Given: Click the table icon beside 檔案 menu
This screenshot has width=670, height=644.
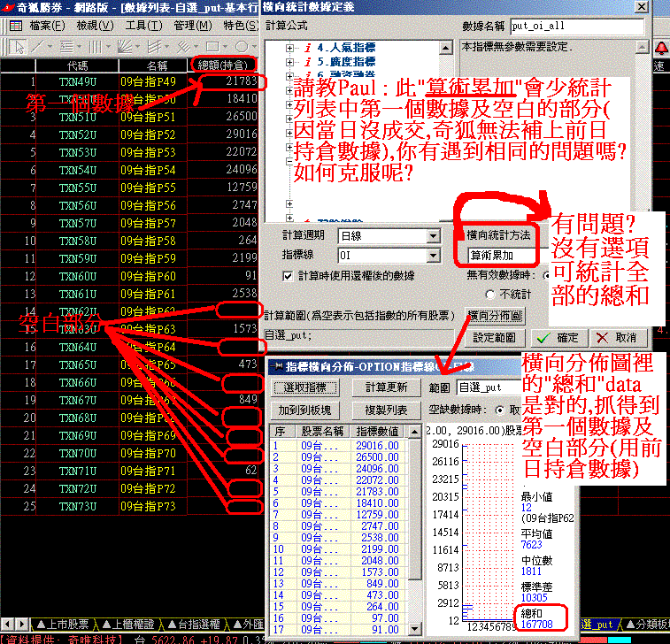Looking at the screenshot, I should coord(16,26).
